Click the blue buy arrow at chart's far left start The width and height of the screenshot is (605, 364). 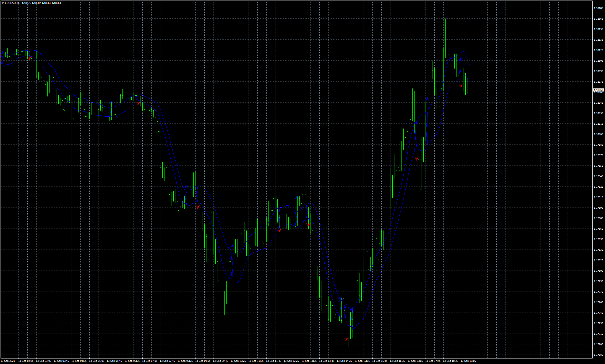coord(2,52)
